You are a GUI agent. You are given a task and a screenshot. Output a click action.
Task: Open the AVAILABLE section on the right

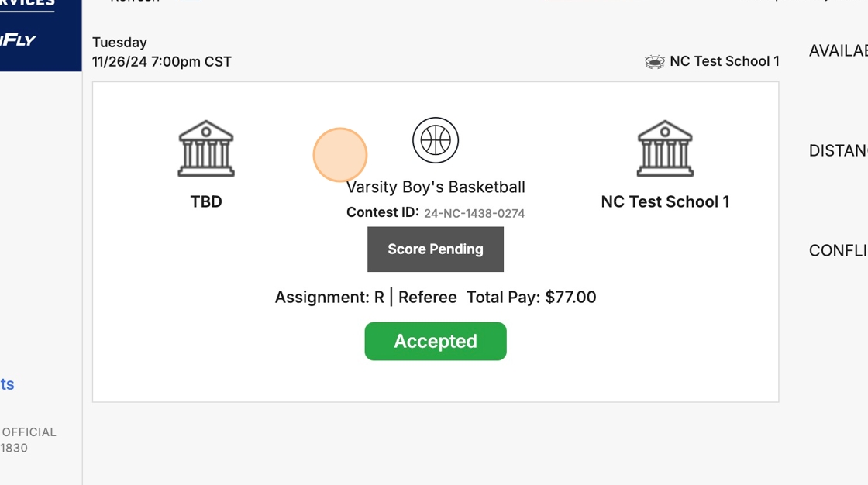pos(839,51)
